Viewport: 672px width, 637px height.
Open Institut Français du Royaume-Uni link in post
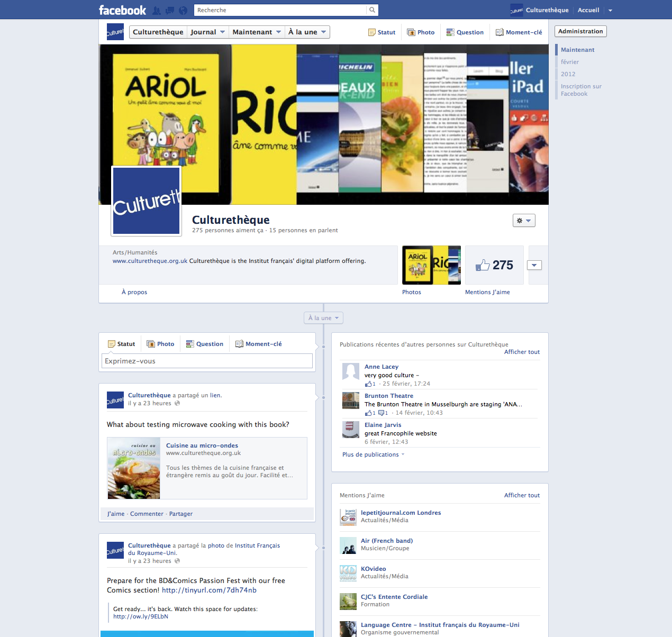click(x=204, y=549)
